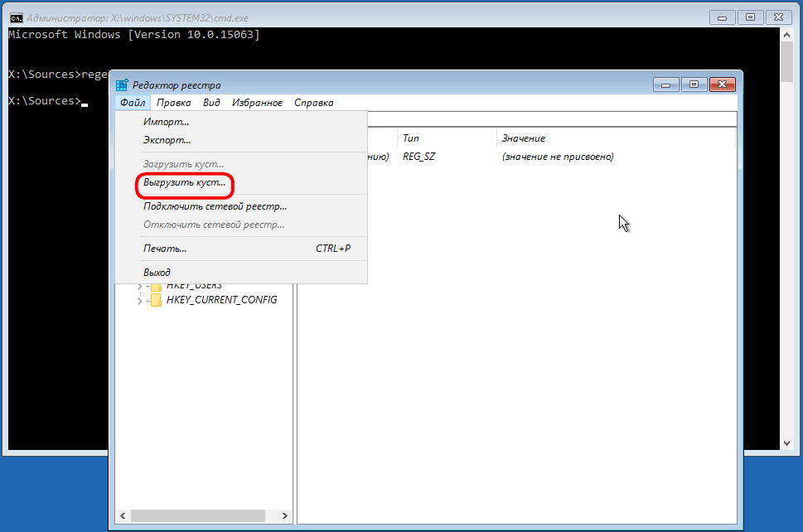Select the REG_SZ type cell
The image size is (803, 532).
pyautogui.click(x=418, y=157)
